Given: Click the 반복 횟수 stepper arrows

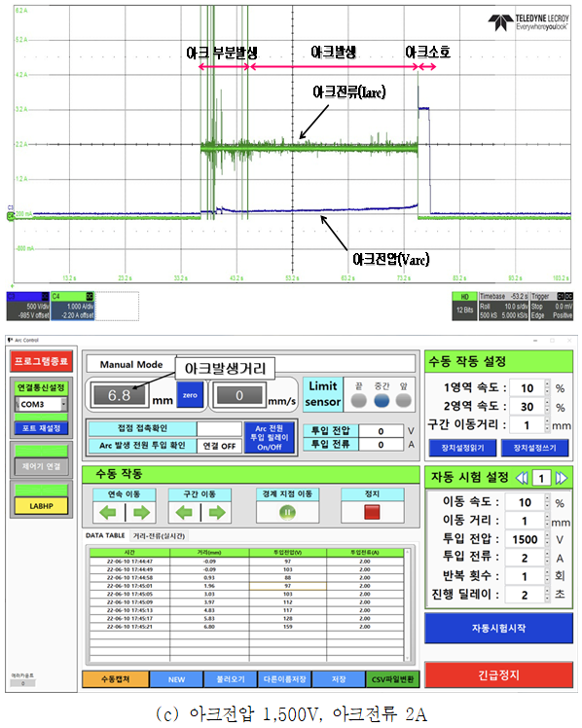Looking at the screenshot, I should point(547,576).
